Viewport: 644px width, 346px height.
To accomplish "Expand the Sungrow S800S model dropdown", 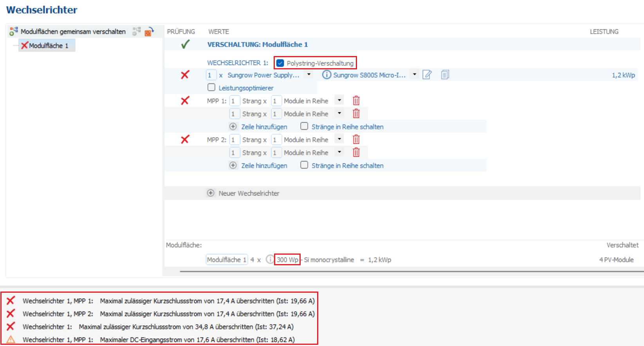I will coord(415,74).
